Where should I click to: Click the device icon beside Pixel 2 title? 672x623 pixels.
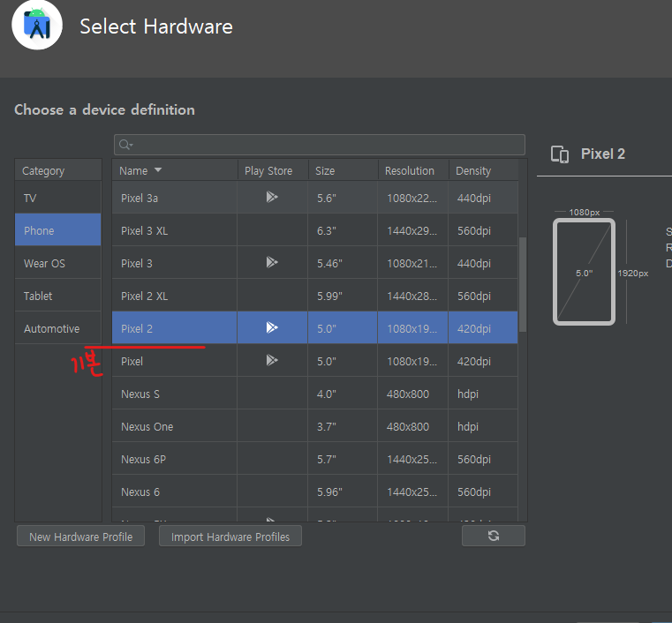click(560, 154)
